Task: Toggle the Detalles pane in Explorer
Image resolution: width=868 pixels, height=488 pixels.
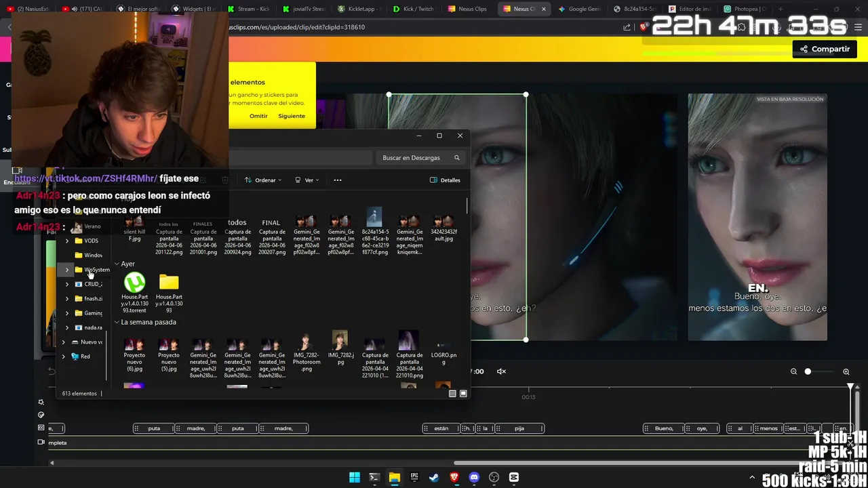Action: coord(445,180)
